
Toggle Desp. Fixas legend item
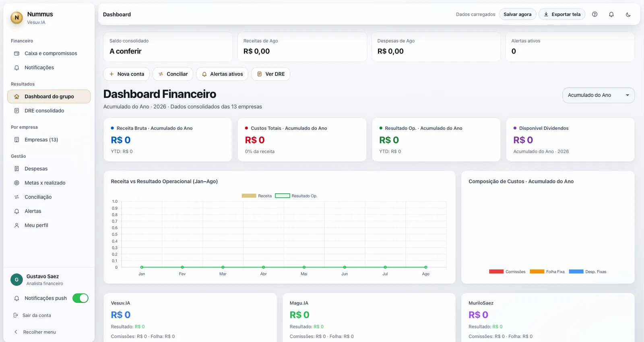[588, 272]
